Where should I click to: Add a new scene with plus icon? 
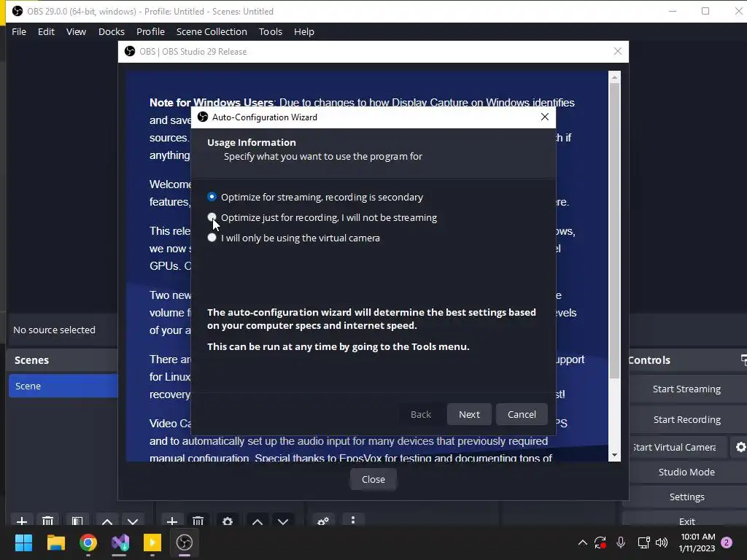pos(21,521)
